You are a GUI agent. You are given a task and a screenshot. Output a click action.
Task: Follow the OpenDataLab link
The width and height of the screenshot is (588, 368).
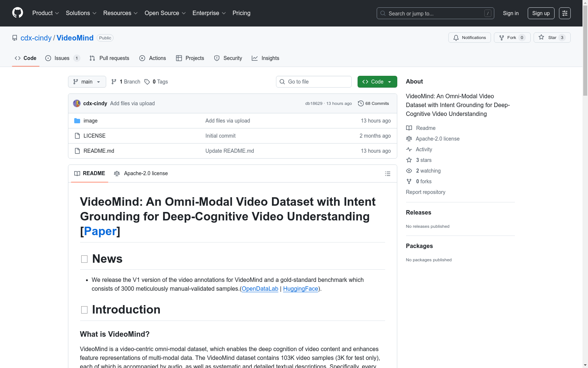pos(260,289)
